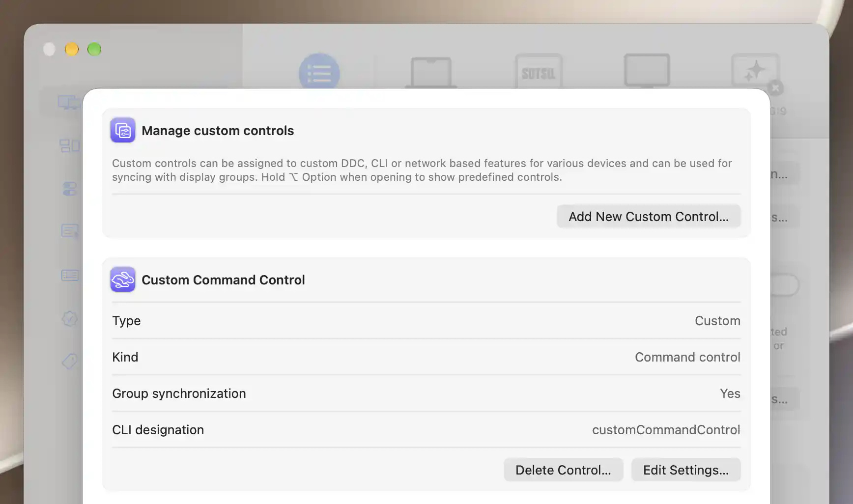
Task: Click the 'Custom Command Control' heading
Action: 223,280
